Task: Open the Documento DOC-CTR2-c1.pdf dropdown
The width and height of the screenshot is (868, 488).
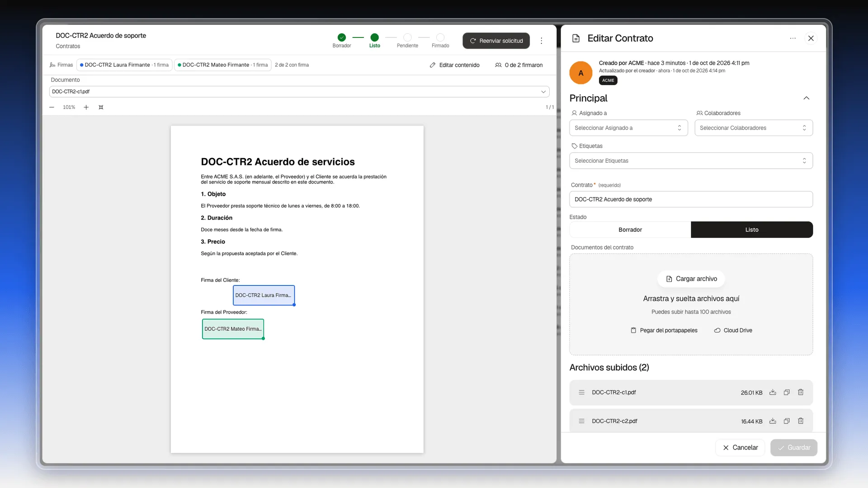Action: point(299,92)
